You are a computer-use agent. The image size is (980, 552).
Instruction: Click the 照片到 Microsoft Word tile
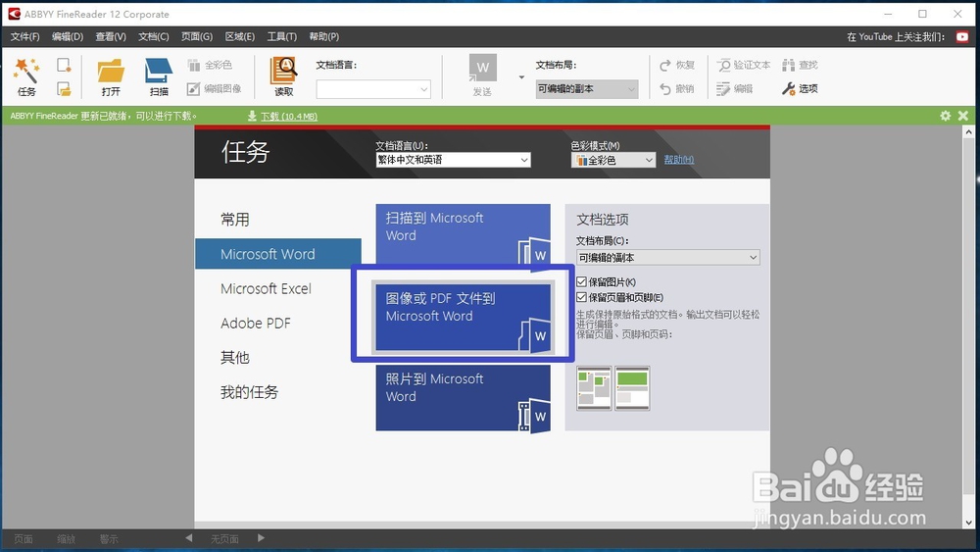click(464, 398)
